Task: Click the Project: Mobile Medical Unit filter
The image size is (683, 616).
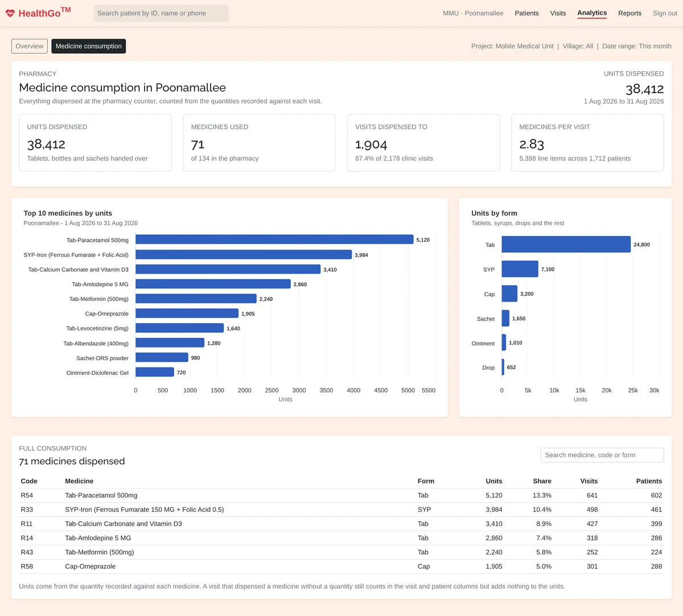Action: point(512,46)
